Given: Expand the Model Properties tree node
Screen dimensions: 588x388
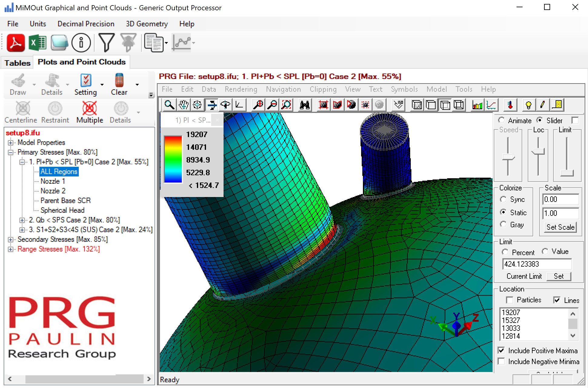Looking at the screenshot, I should click(x=11, y=143).
